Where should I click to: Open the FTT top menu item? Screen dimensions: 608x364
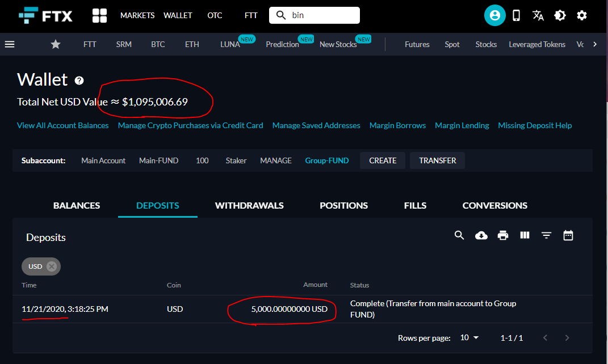[x=251, y=15]
